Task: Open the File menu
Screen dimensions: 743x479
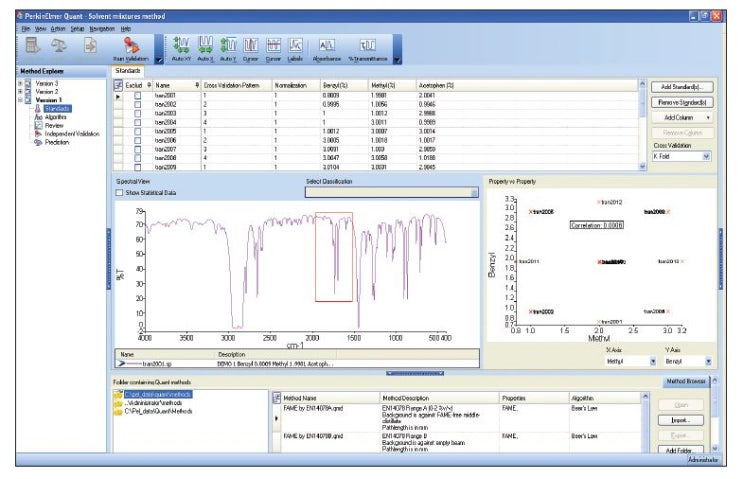Action: (25, 29)
